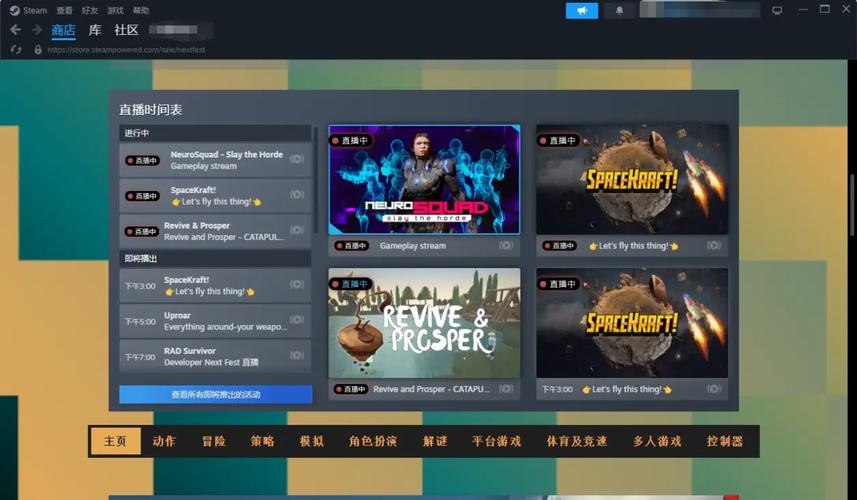
Task: Click reminder icon on Uproar row
Action: 297,320
